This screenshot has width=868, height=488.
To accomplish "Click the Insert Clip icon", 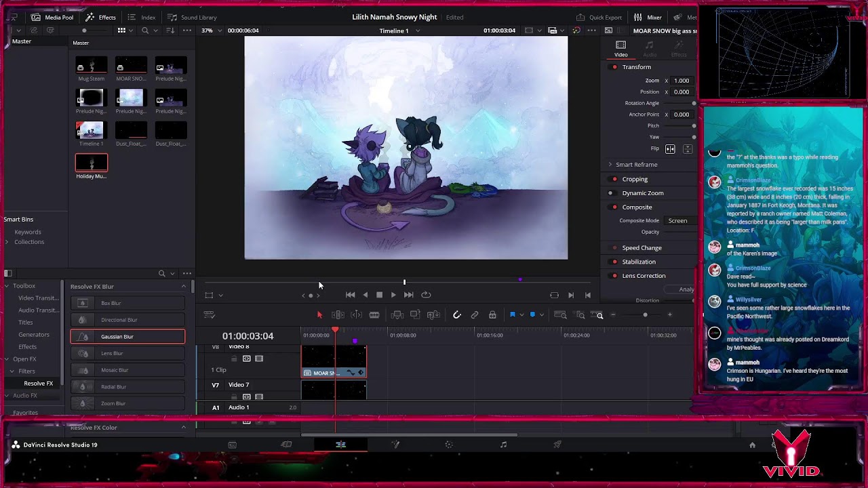I will pos(397,314).
